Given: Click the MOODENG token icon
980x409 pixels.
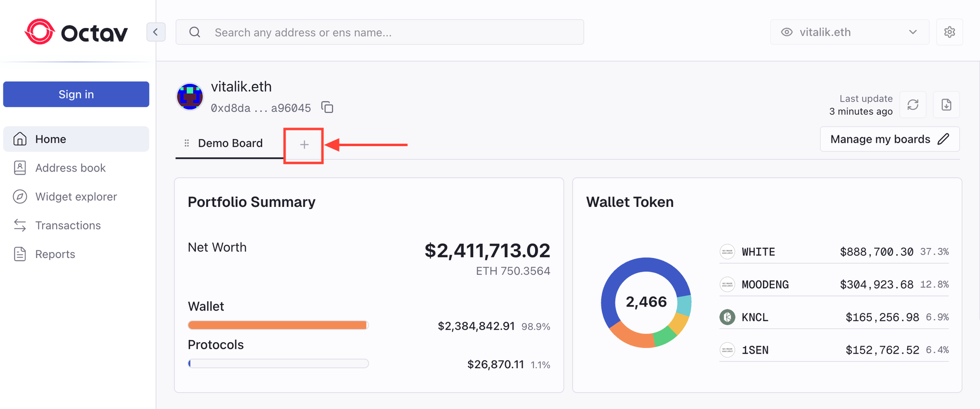Looking at the screenshot, I should pos(727,284).
